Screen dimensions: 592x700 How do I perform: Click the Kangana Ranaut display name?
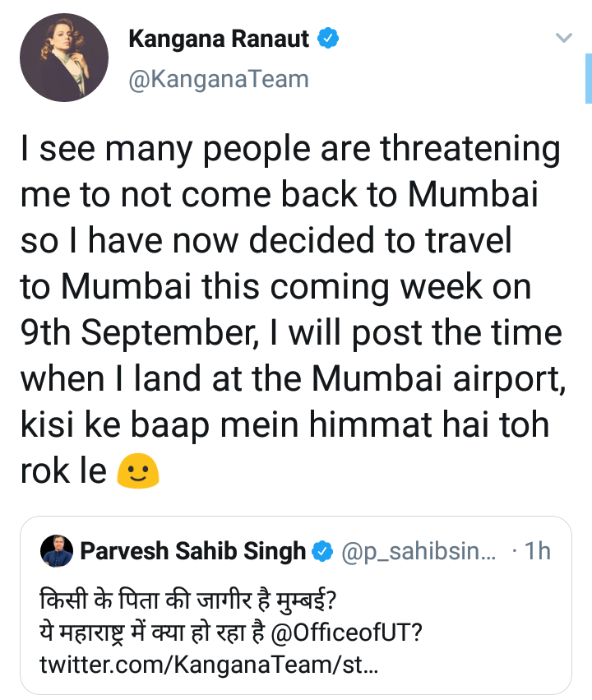coord(220,39)
